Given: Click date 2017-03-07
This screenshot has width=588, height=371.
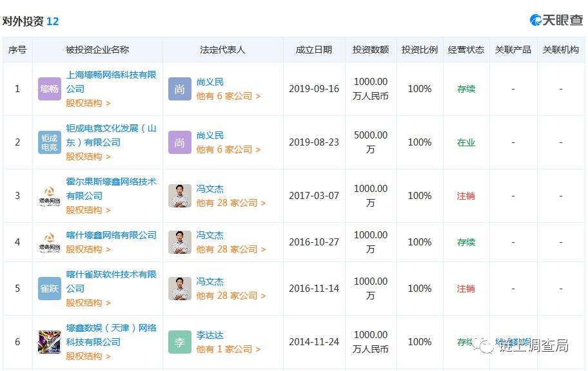Looking at the screenshot, I should (314, 196).
